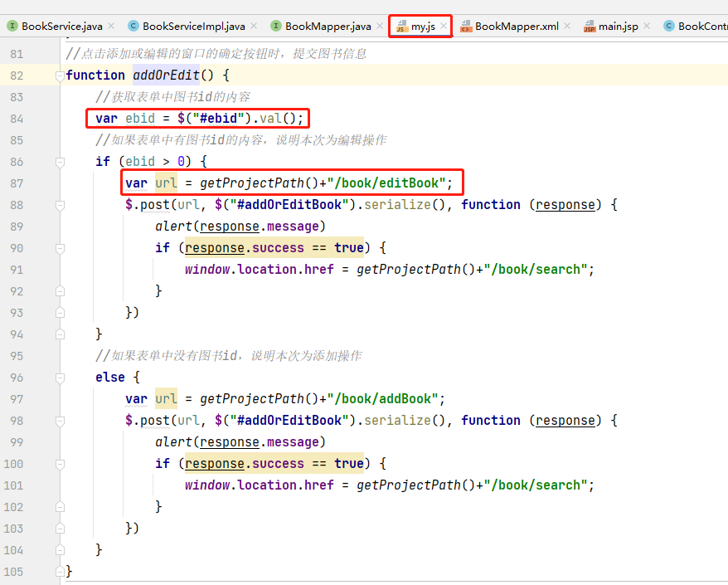The width and height of the screenshot is (728, 585).
Task: Collapse the addOrEdit function at line 82
Action: (x=60, y=76)
